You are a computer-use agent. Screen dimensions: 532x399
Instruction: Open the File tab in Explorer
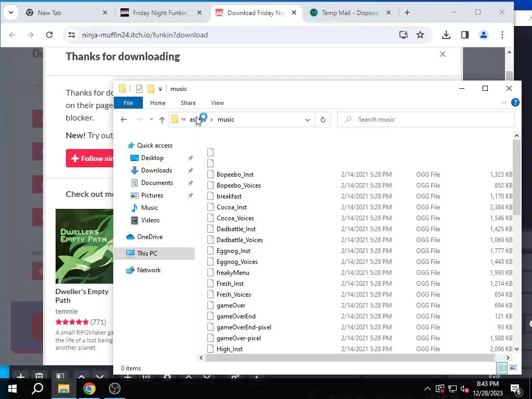(128, 103)
